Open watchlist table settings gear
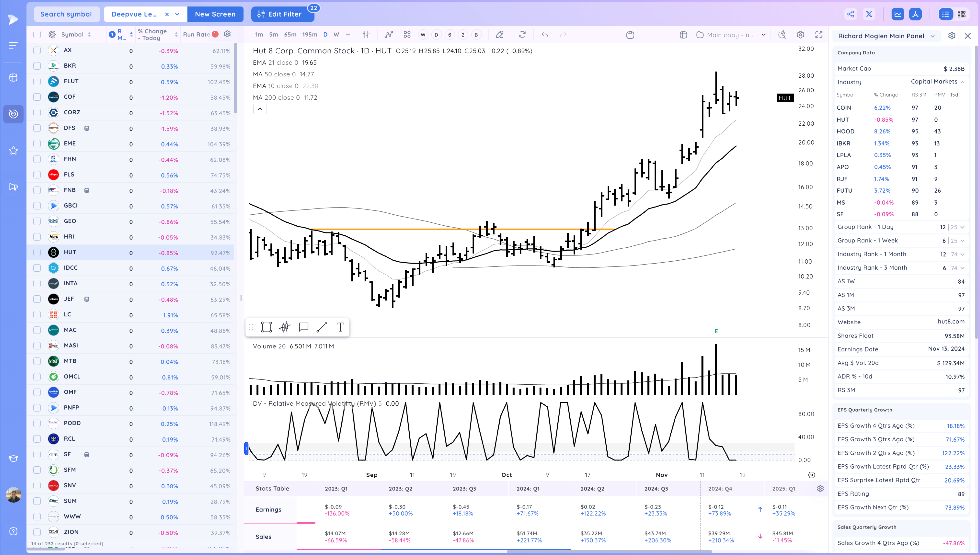This screenshot has width=980, height=555. click(52, 35)
